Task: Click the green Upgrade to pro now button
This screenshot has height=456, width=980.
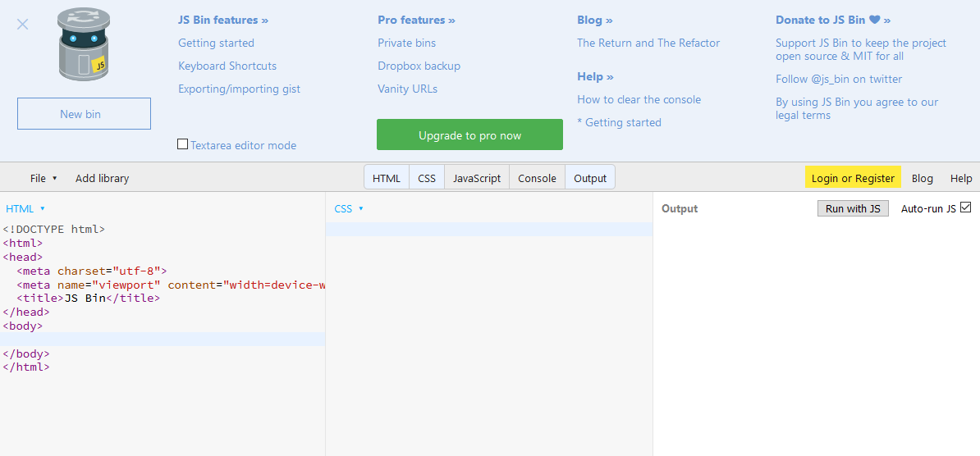Action: coord(470,135)
